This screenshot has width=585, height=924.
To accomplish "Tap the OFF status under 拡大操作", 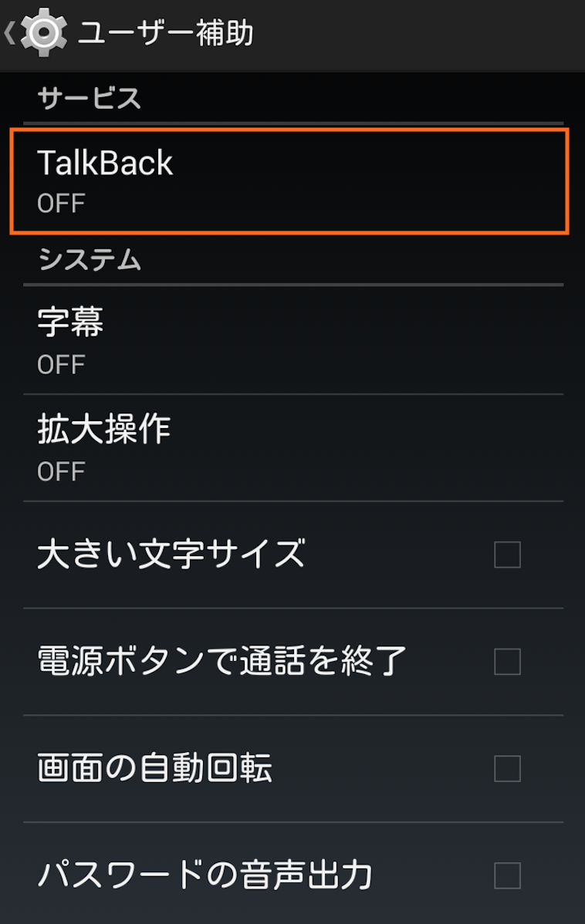I will pos(61,471).
